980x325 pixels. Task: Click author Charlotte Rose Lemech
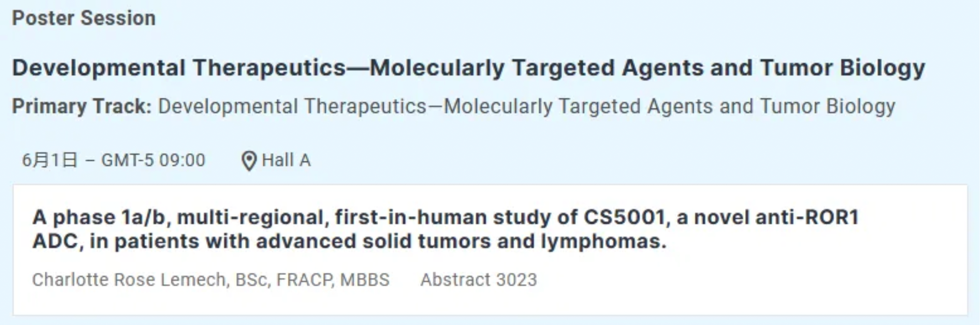click(x=129, y=279)
